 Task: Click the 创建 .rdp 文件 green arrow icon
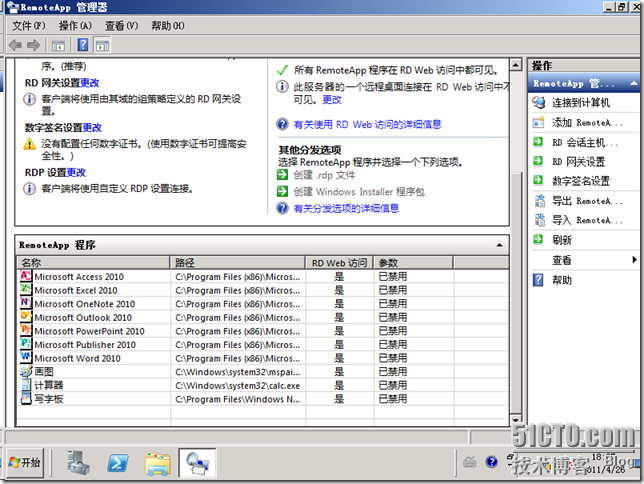(x=282, y=175)
